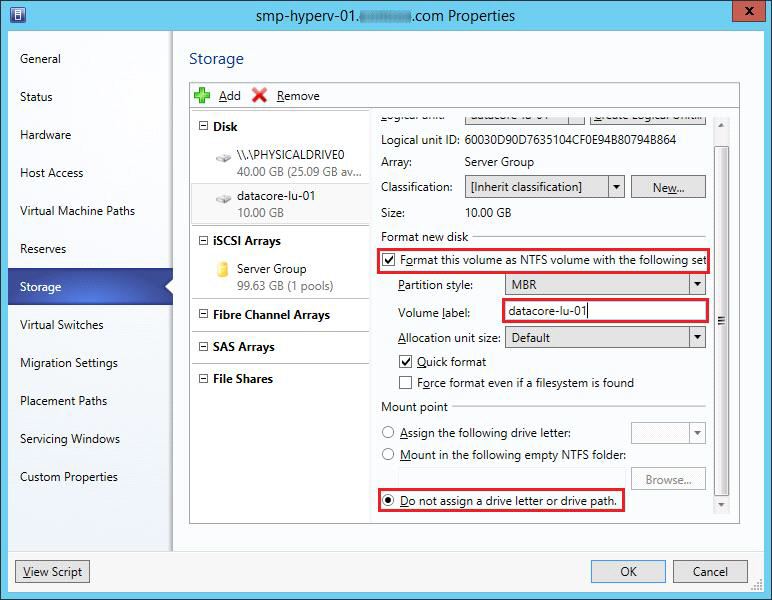Switch to the Virtual Switches tab
The width and height of the screenshot is (772, 600).
tap(62, 325)
